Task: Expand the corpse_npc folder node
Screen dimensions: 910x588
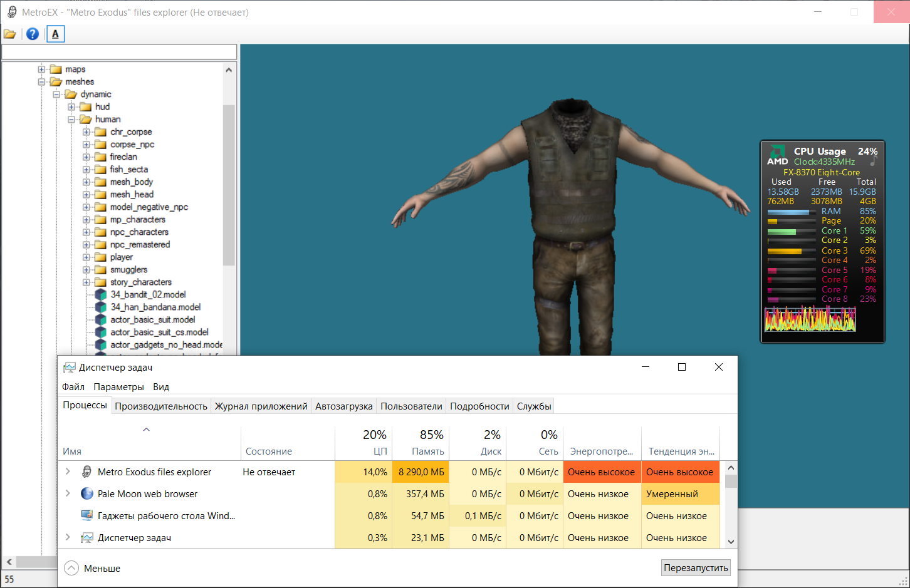Action: 86,144
